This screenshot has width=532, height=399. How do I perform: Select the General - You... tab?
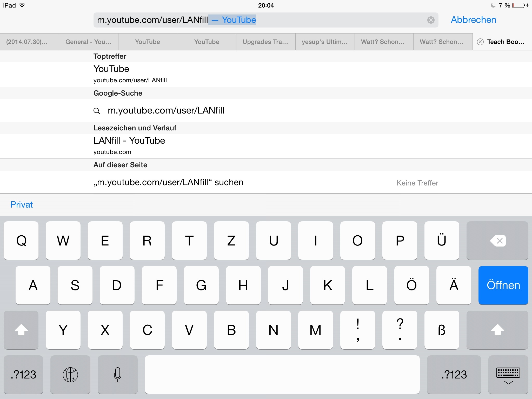tap(88, 42)
